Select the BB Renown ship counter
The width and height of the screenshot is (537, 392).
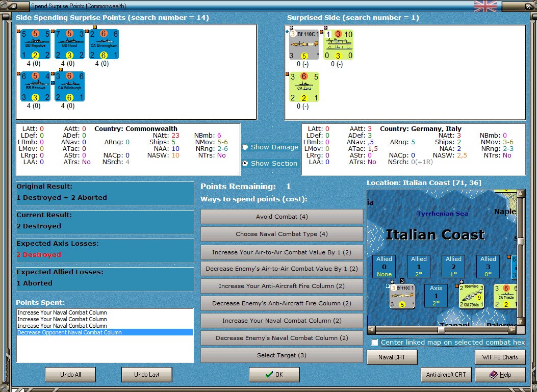(35, 86)
